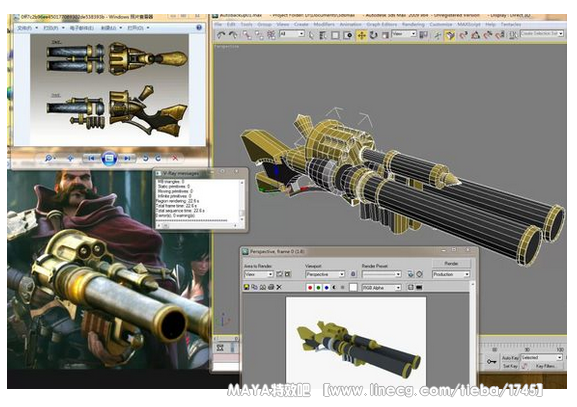The width and height of the screenshot is (577, 407).
Task: Open the reference coordinate 'View' dropdown
Action: [x=403, y=34]
